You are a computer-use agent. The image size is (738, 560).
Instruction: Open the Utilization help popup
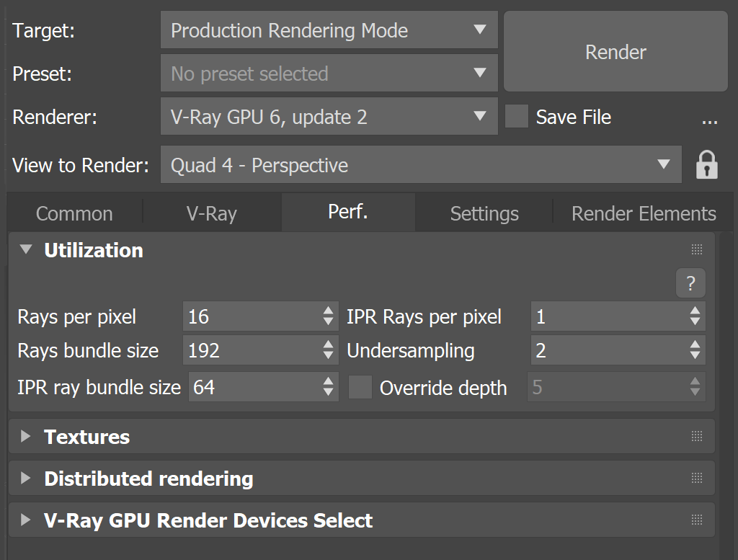690,283
